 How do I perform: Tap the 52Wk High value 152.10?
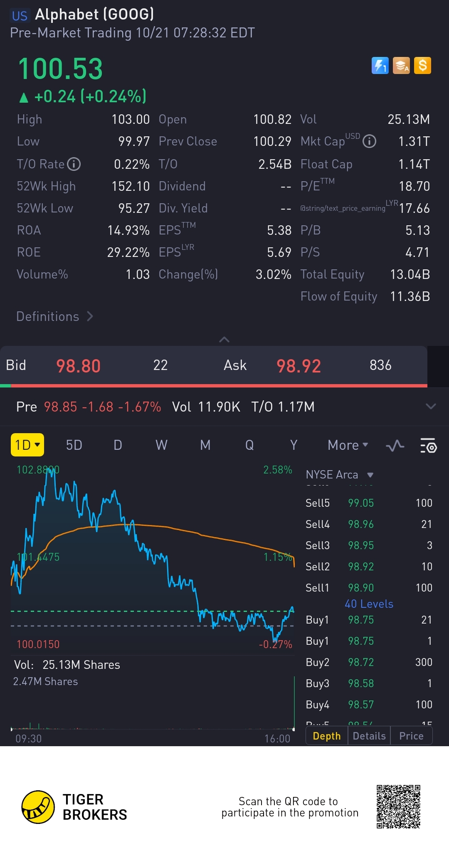pos(131,186)
